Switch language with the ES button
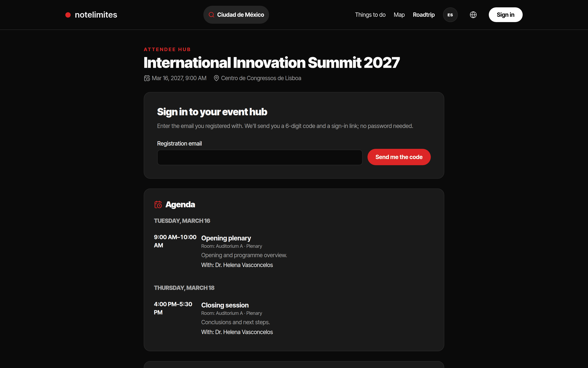The width and height of the screenshot is (588, 368). click(x=450, y=15)
